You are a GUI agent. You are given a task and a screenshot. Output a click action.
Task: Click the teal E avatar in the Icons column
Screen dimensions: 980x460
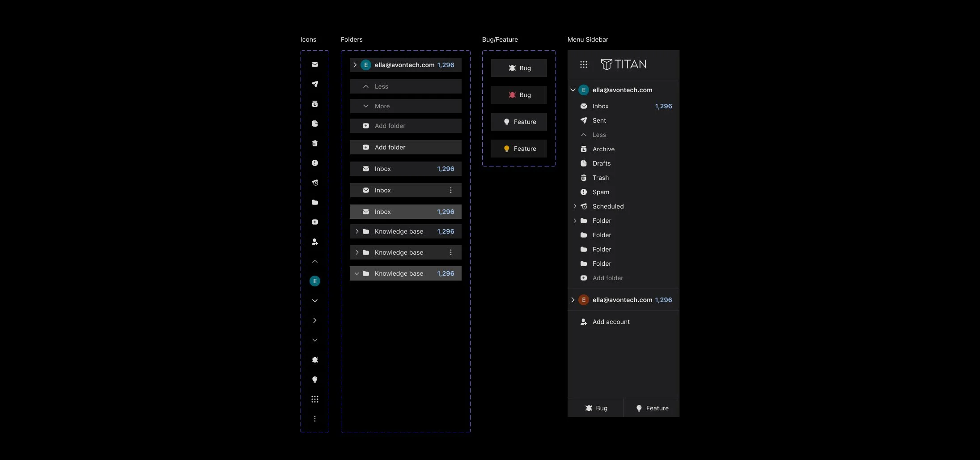[315, 281]
